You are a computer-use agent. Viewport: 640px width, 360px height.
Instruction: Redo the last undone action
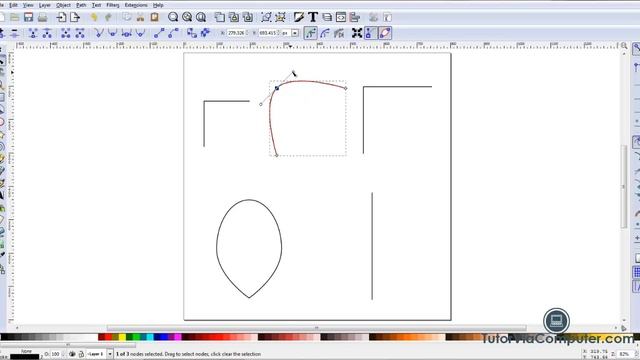[x=108, y=17]
